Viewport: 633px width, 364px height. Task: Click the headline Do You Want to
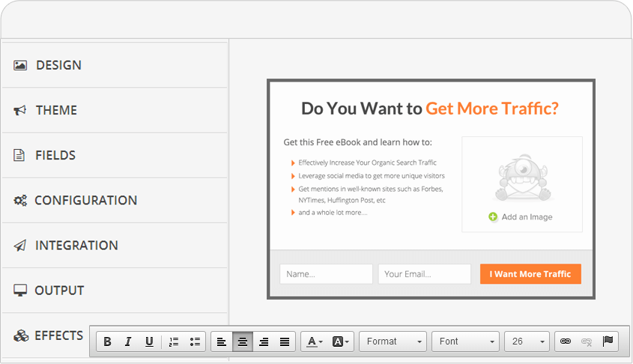coord(361,109)
